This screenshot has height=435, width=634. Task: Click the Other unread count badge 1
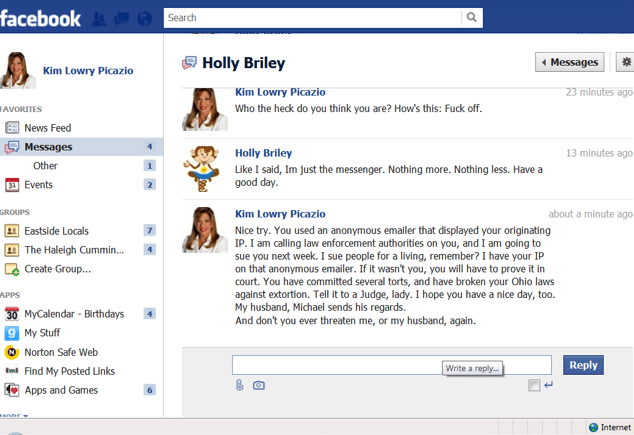[x=150, y=166]
